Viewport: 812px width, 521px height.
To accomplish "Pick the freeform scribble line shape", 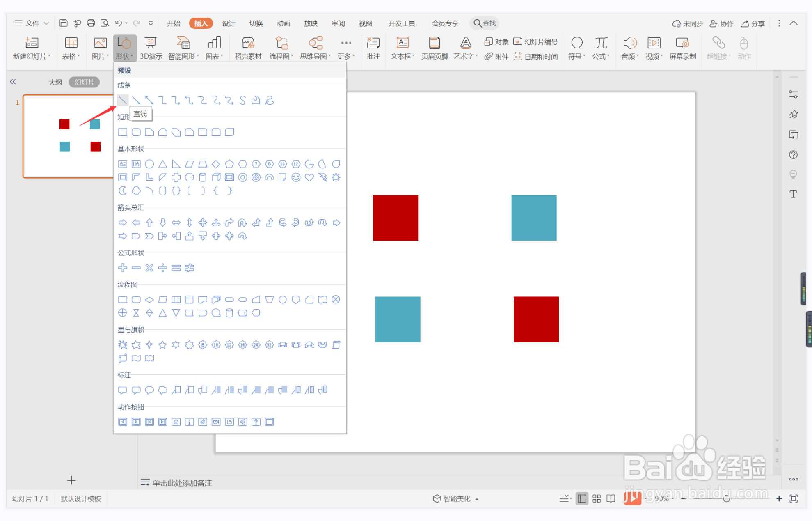I will point(269,100).
